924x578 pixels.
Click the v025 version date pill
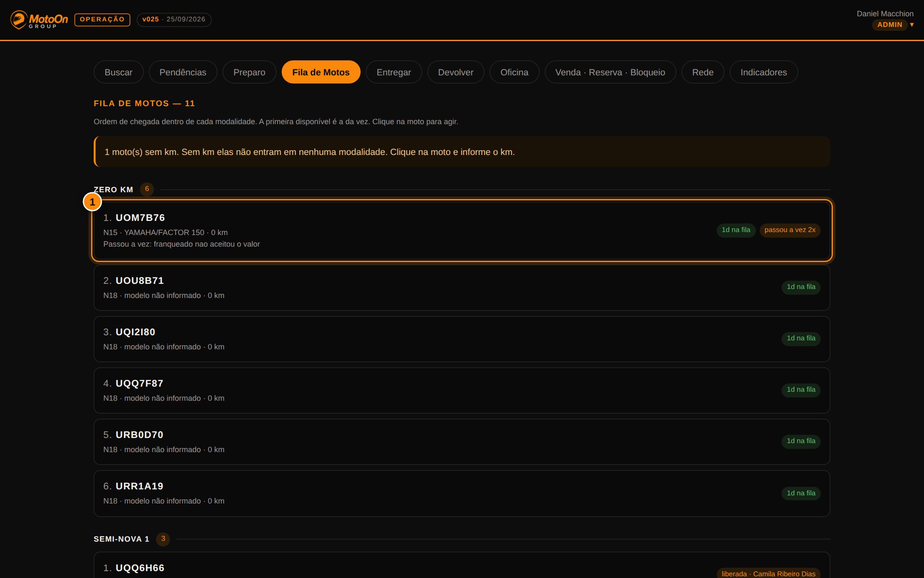174,20
